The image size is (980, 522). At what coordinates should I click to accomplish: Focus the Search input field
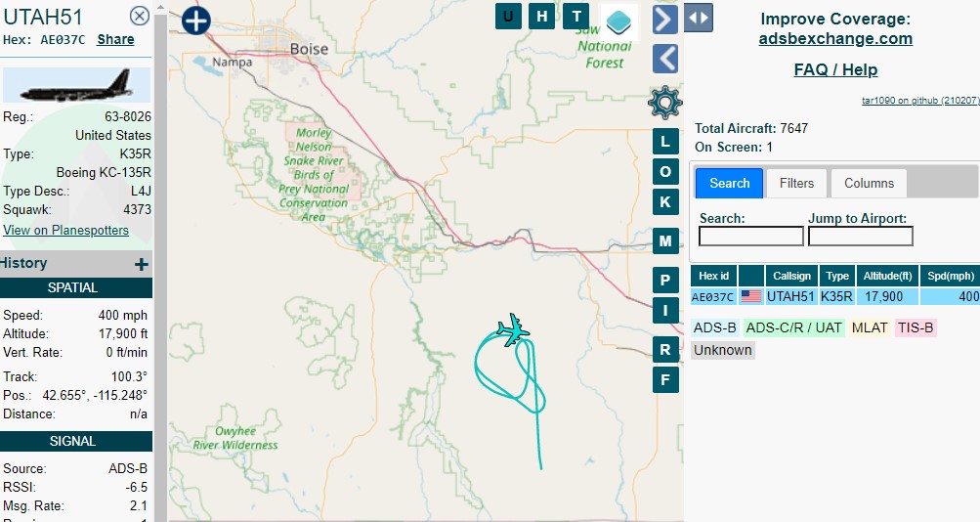tap(750, 237)
